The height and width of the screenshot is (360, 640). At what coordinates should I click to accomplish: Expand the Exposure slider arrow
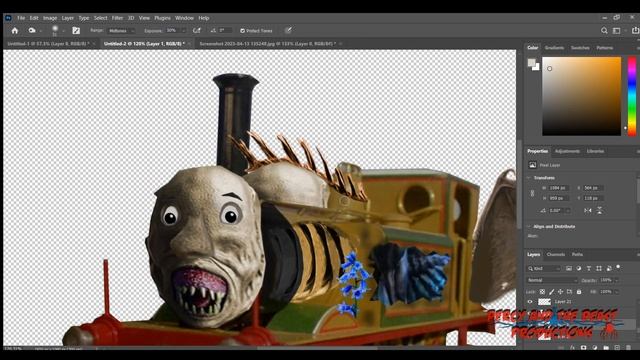coord(184,31)
